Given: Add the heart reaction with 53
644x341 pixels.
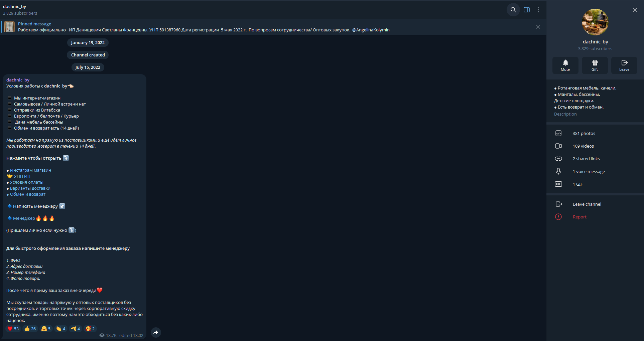Looking at the screenshot, I should (13, 329).
